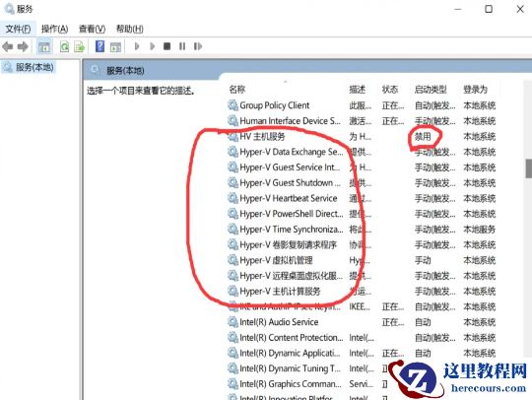This screenshot has height=400, width=532.
Task: Select Intel(R) Dynamic Application service row
Action: pyautogui.click(x=362, y=353)
